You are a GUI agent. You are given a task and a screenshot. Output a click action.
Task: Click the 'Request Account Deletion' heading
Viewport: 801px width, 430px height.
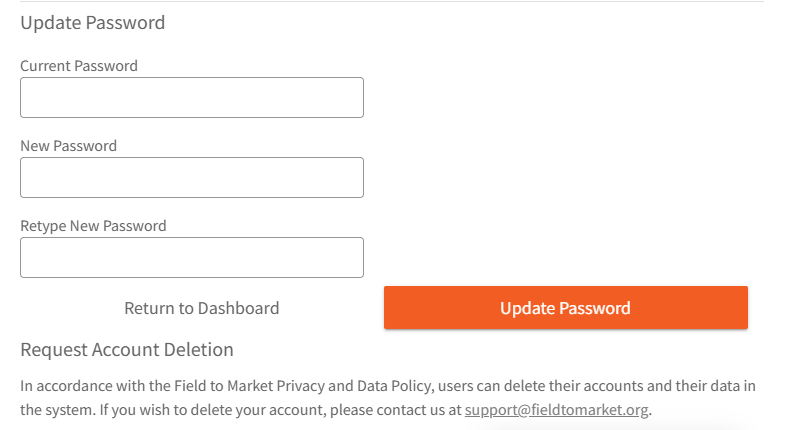pyautogui.click(x=127, y=350)
